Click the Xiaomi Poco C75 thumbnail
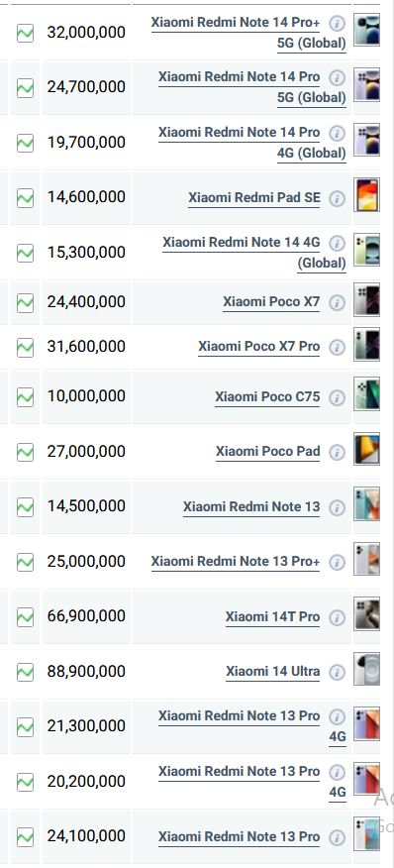Image resolution: width=394 pixels, height=868 pixels. [x=367, y=394]
